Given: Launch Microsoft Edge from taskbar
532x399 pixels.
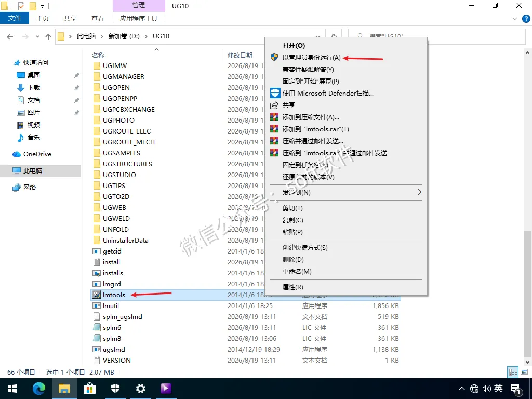Looking at the screenshot, I should [x=38, y=389].
